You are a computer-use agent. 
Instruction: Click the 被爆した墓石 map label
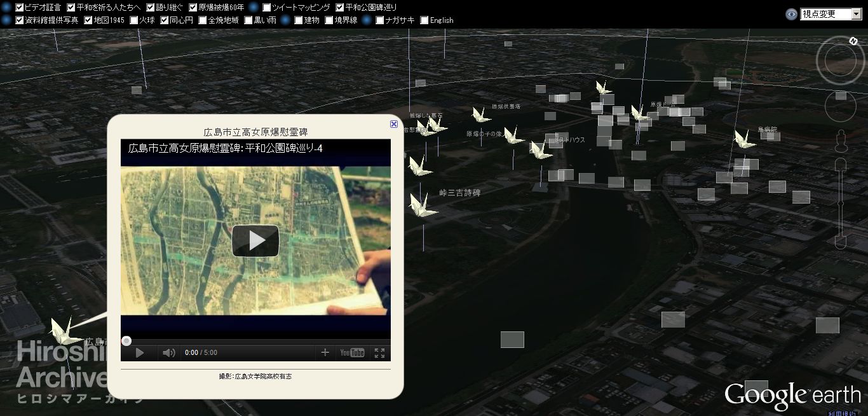(x=426, y=116)
